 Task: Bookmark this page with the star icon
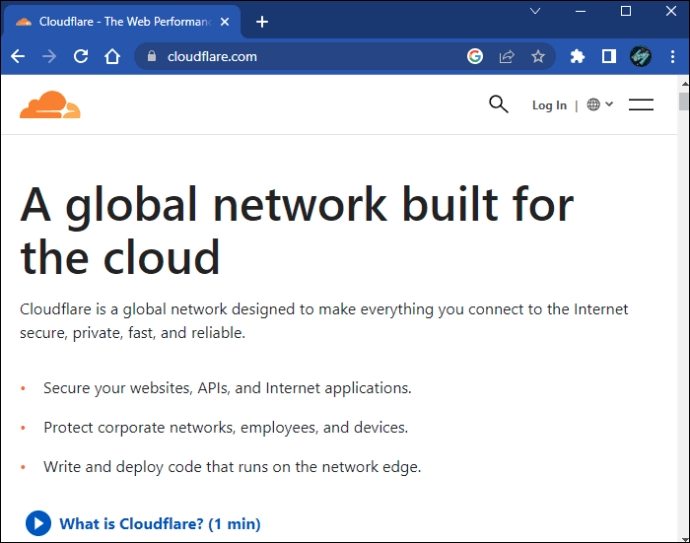point(538,56)
